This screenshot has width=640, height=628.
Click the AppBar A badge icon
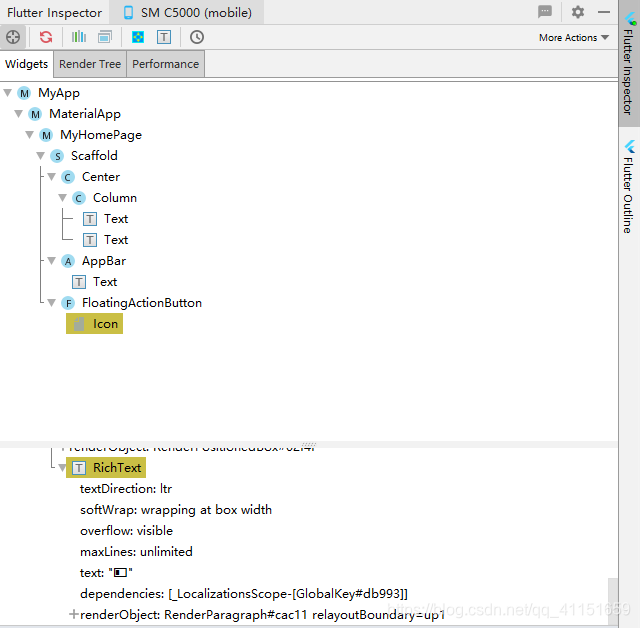[x=68, y=261]
